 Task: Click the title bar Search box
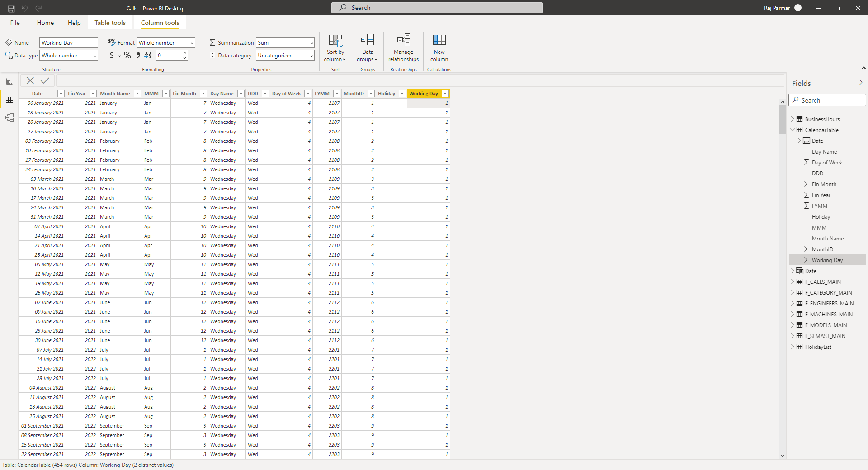tap(437, 8)
